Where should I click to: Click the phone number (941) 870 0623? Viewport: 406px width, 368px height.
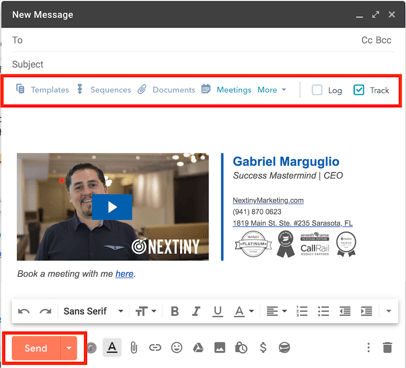[257, 212]
